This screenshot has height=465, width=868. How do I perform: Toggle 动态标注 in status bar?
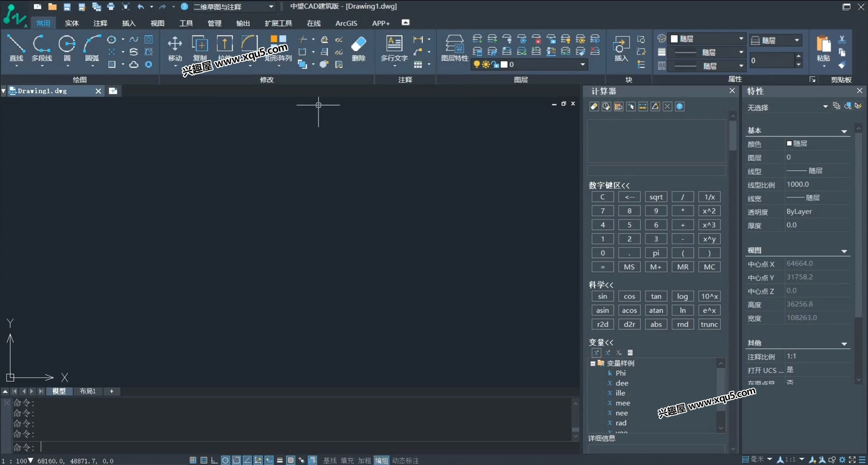[x=405, y=460]
